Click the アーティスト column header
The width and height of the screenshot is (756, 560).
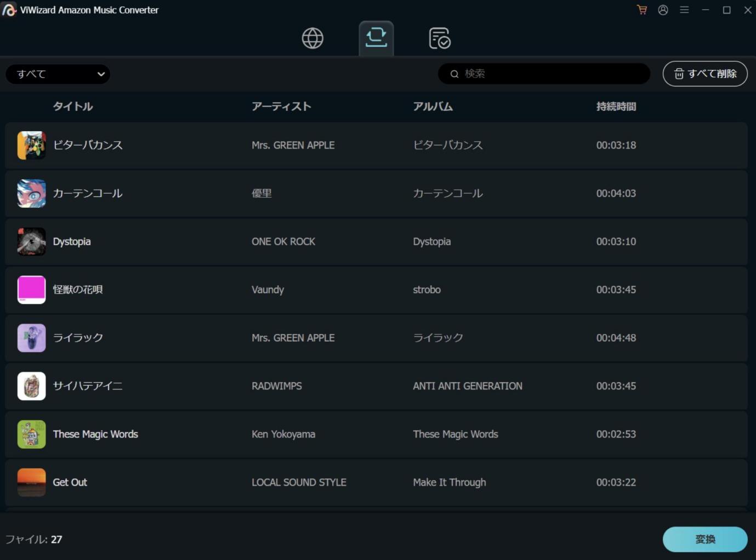(281, 106)
